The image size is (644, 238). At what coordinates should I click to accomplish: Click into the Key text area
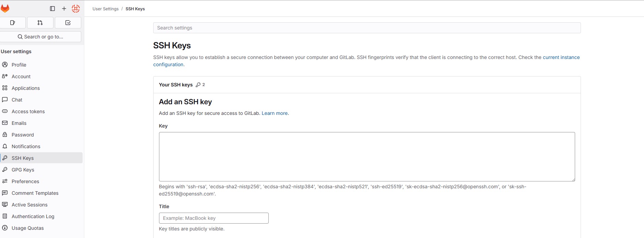pos(367,156)
